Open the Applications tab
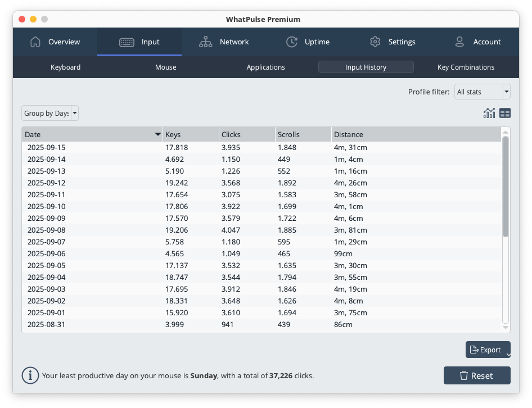 tap(265, 67)
